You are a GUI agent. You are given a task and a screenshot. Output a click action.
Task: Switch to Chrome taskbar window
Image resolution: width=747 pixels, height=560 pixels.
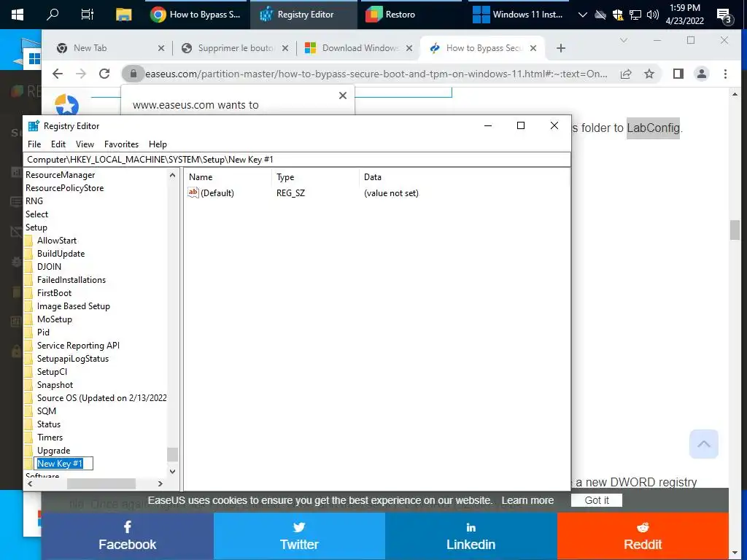pos(196,15)
